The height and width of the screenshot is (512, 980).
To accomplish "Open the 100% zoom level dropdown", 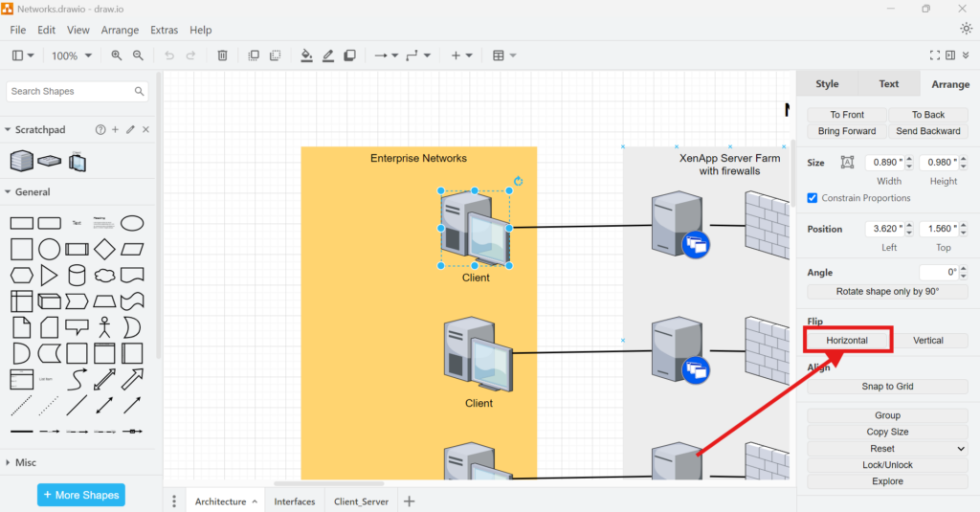I will coord(71,56).
